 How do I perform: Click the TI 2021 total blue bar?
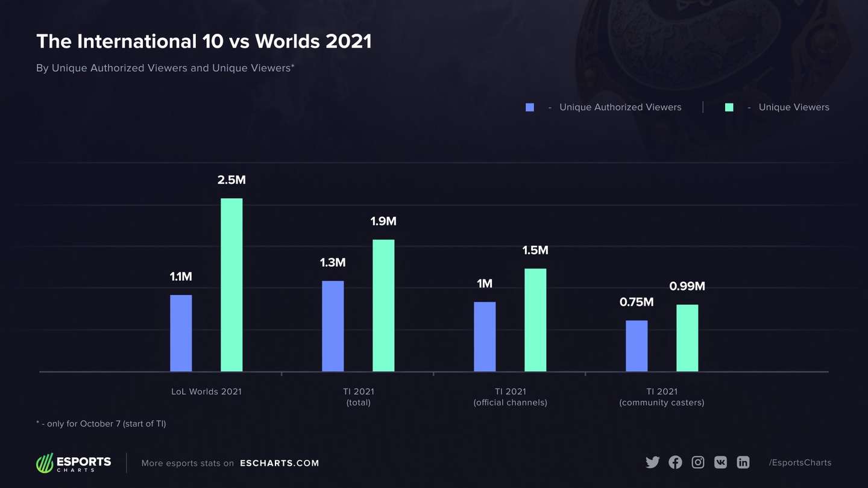[x=333, y=326]
